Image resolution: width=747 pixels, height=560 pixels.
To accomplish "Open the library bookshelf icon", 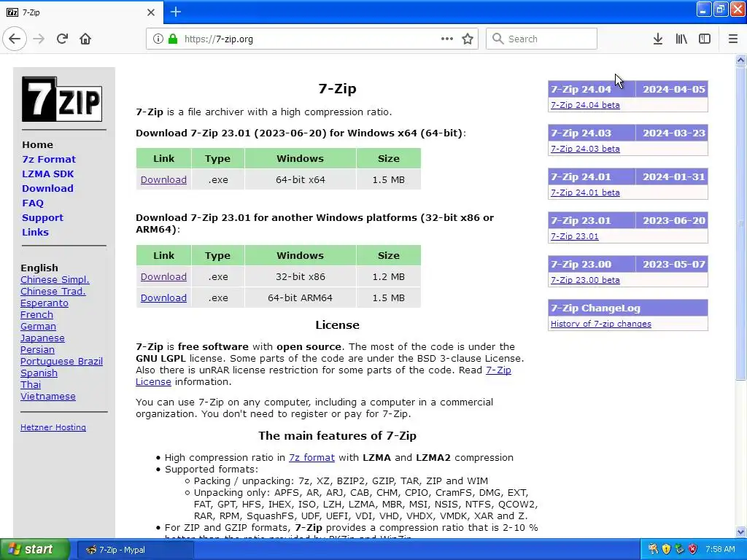I will [681, 39].
